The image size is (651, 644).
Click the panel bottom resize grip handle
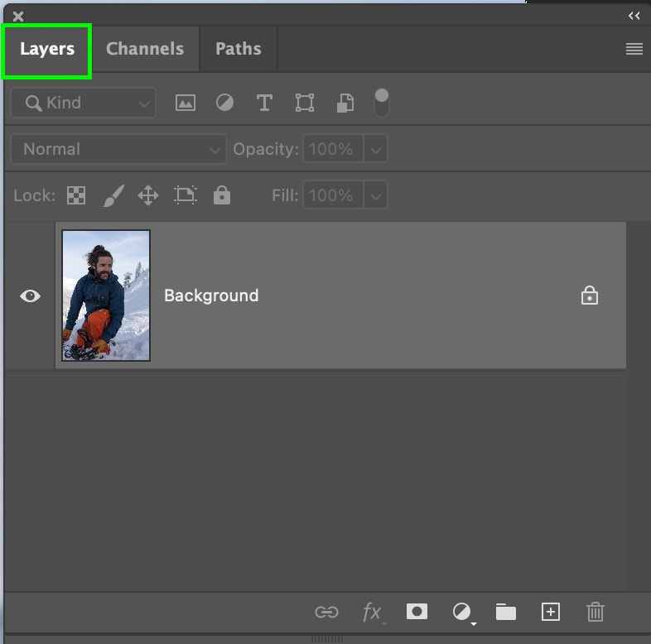pyautogui.click(x=327, y=639)
